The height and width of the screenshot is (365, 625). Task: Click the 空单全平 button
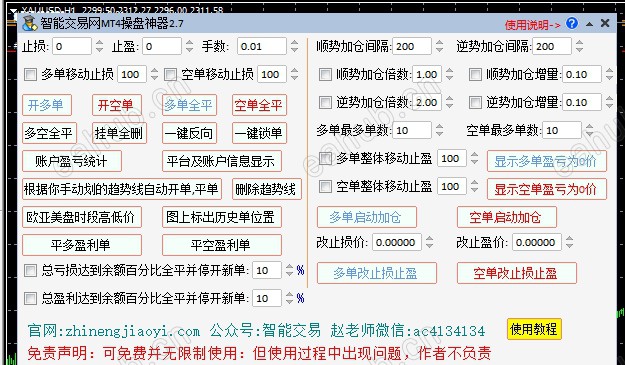(259, 105)
